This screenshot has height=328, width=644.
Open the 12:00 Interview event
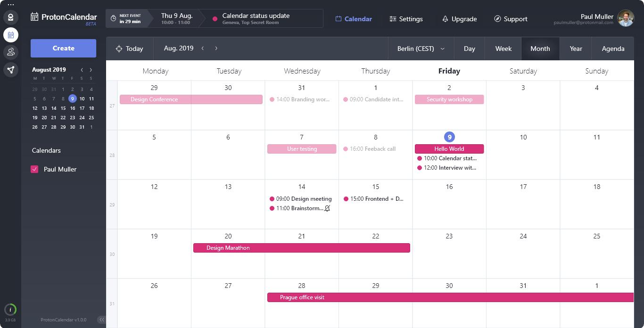tap(447, 168)
